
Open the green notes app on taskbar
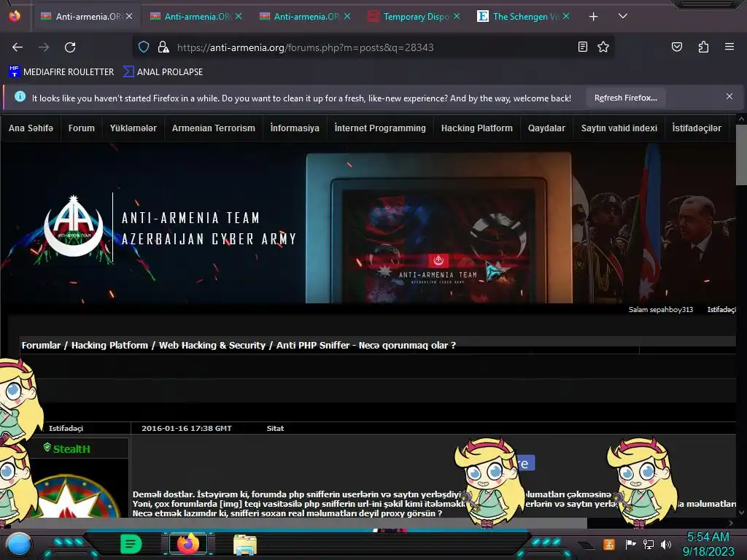point(131,544)
